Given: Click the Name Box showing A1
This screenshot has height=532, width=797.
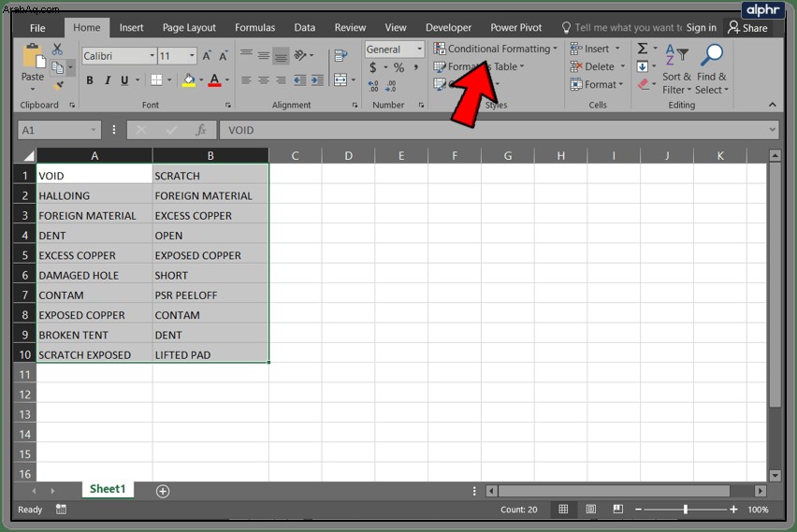Looking at the screenshot, I should 59,130.
